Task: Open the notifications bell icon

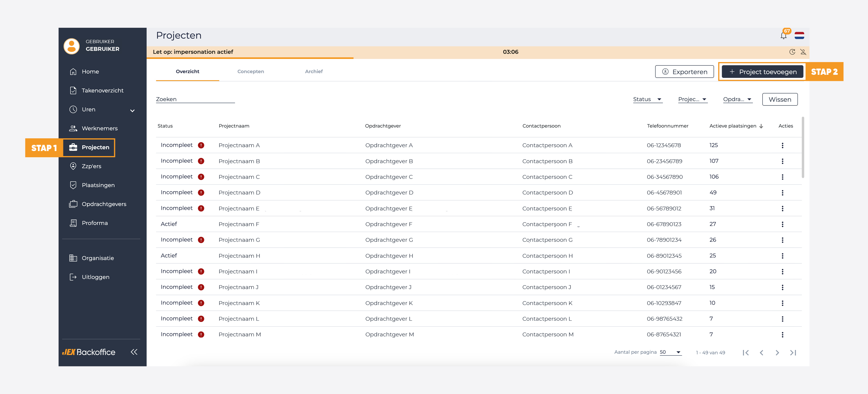Action: (x=783, y=35)
